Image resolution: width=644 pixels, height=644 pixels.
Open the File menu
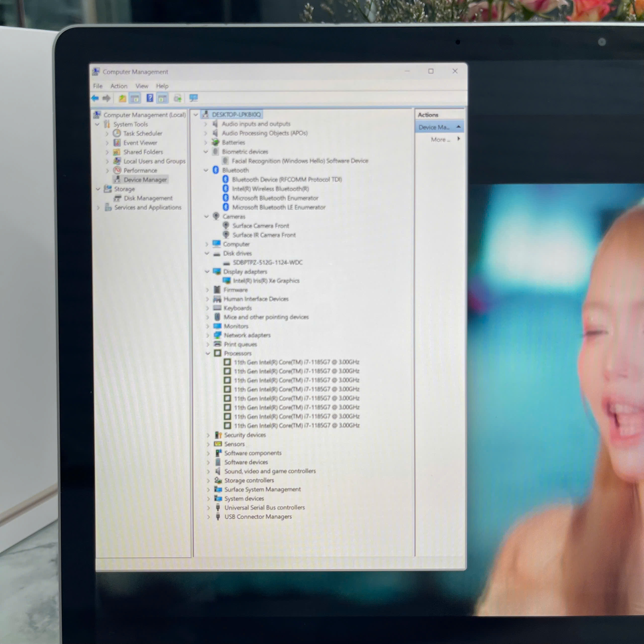pos(98,86)
